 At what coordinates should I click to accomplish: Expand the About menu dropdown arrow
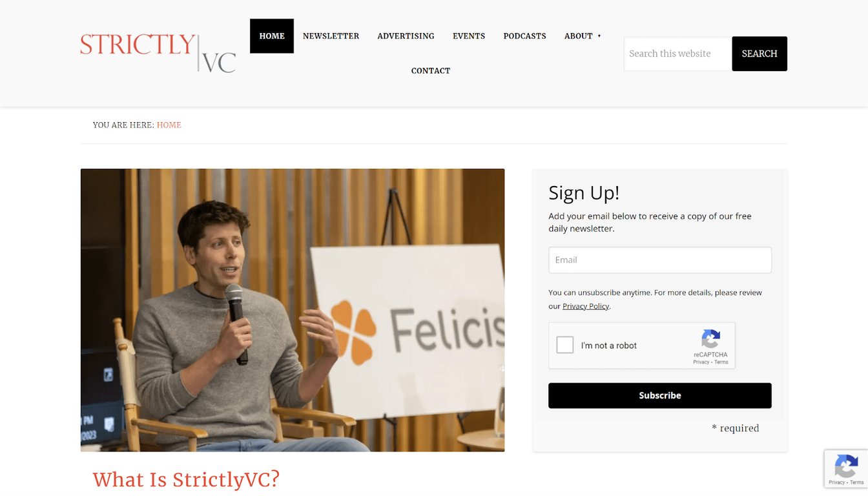(x=599, y=36)
